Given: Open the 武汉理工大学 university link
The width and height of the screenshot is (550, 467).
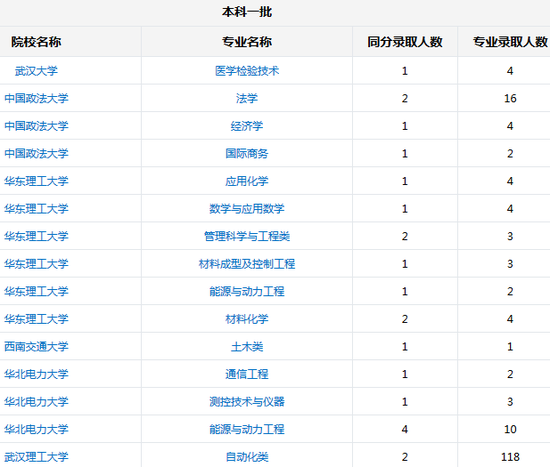Looking at the screenshot, I should pos(36,457).
